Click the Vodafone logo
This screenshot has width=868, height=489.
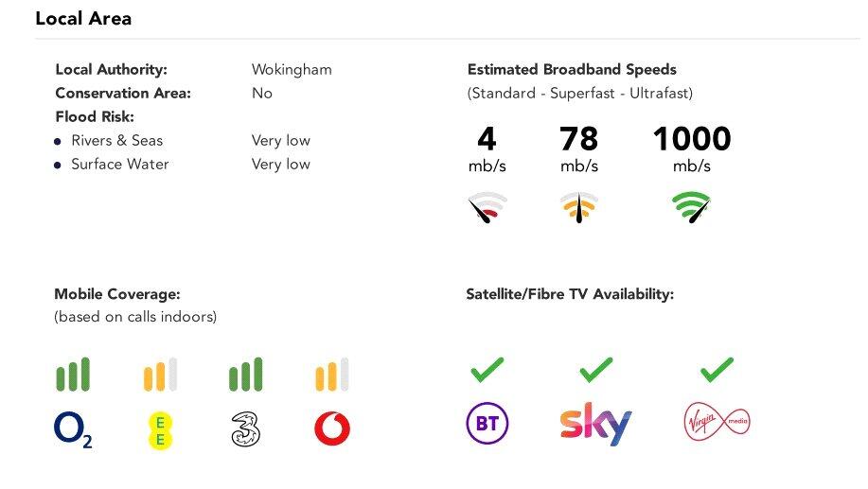pos(332,429)
